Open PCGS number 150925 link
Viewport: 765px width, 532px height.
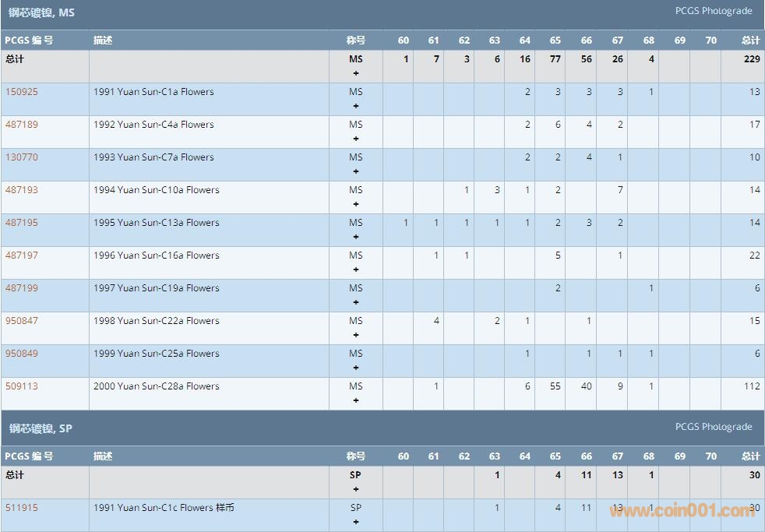(x=22, y=92)
